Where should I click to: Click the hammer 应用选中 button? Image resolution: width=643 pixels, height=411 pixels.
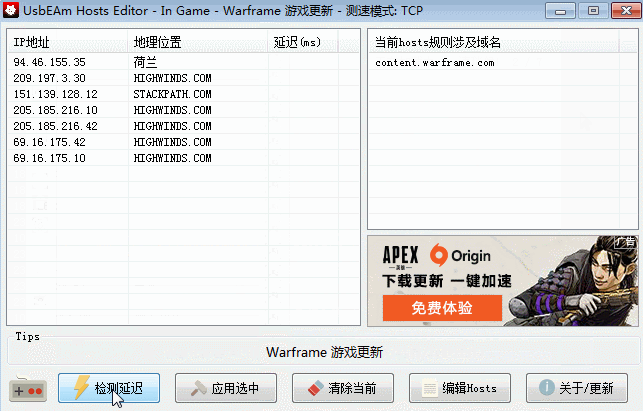point(225,388)
